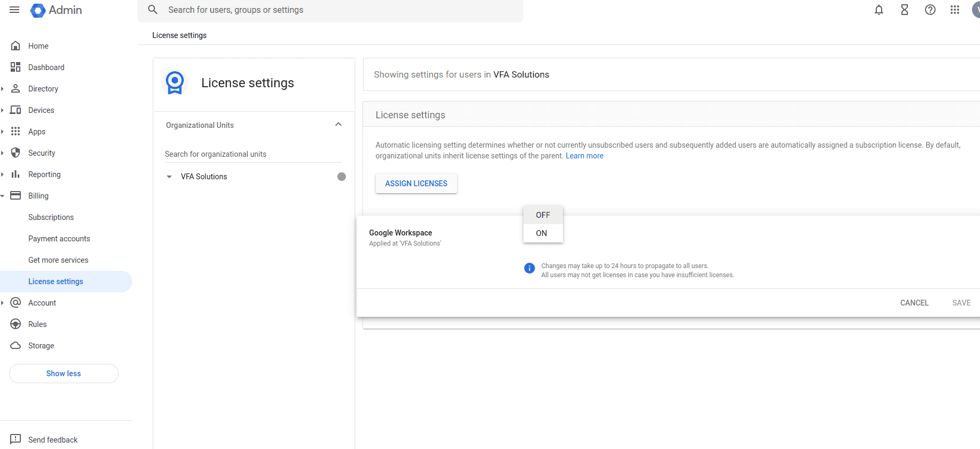The image size is (980, 449).
Task: Open the main hamburger menu
Action: (14, 10)
